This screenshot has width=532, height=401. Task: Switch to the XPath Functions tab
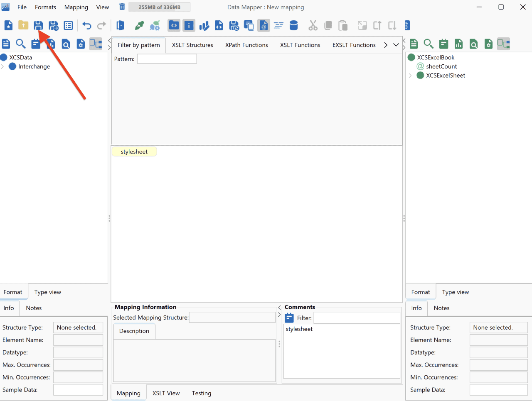coord(246,45)
